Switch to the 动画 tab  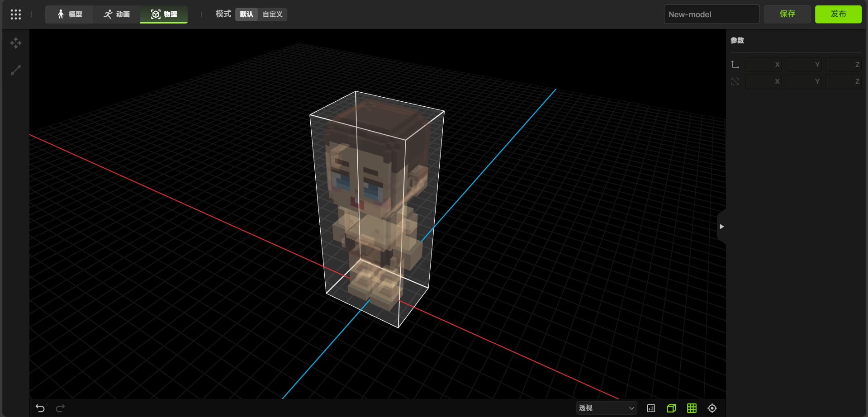(x=117, y=14)
